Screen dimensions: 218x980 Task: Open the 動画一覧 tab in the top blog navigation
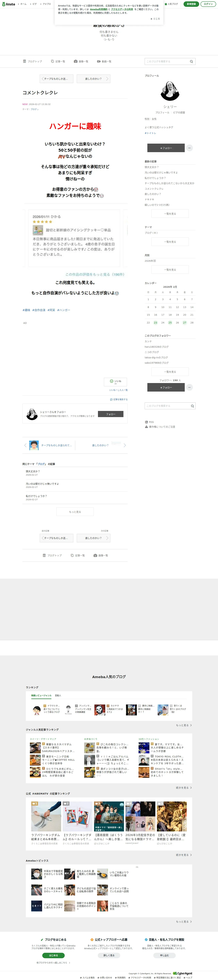click(104, 61)
